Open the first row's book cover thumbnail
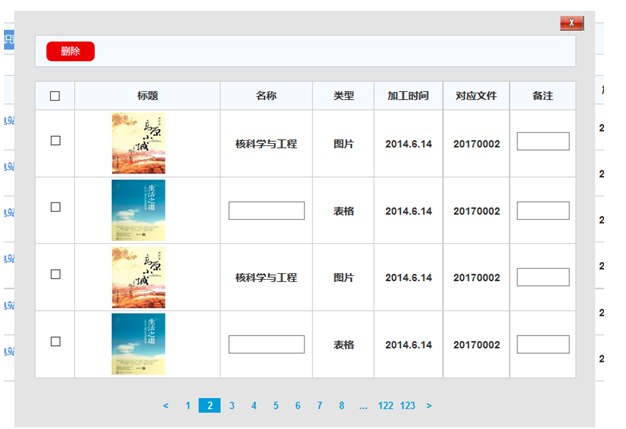 click(138, 143)
